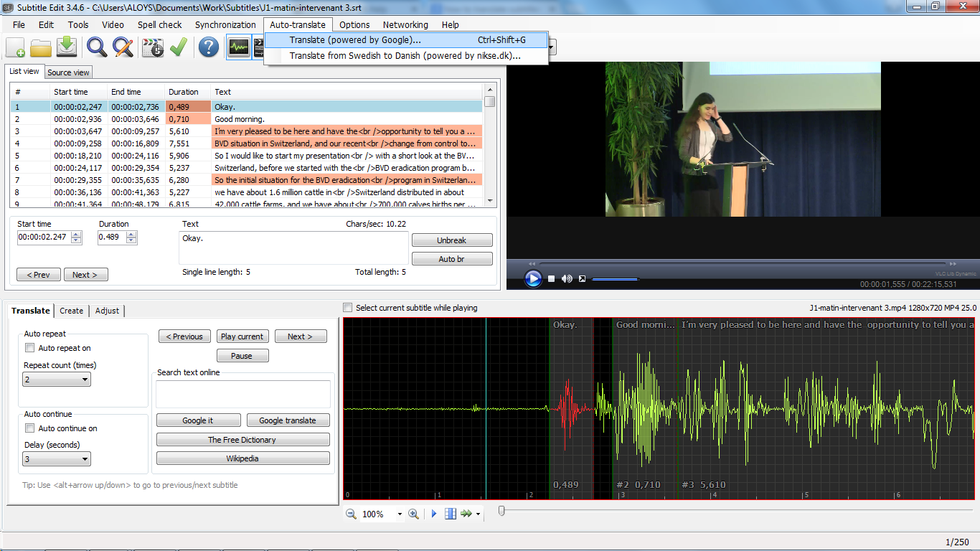
Task: Click the Google translate button
Action: coord(288,420)
